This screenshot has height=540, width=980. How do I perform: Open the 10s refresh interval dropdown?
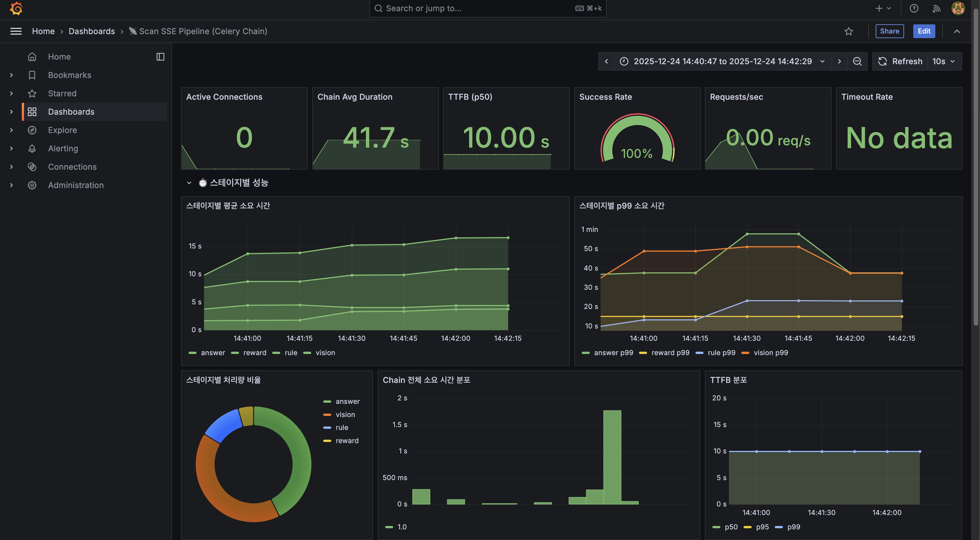[944, 61]
